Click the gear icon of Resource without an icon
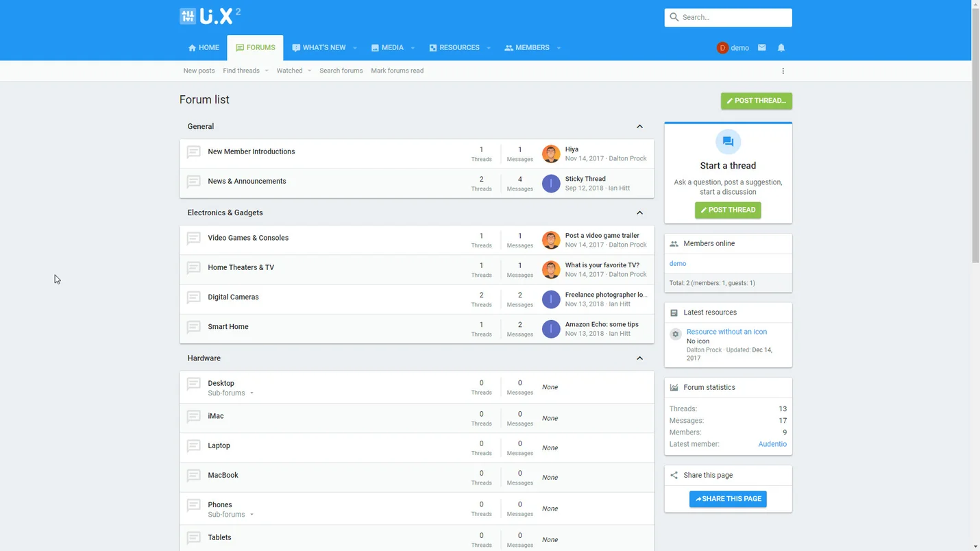This screenshot has height=551, width=980. point(676,334)
